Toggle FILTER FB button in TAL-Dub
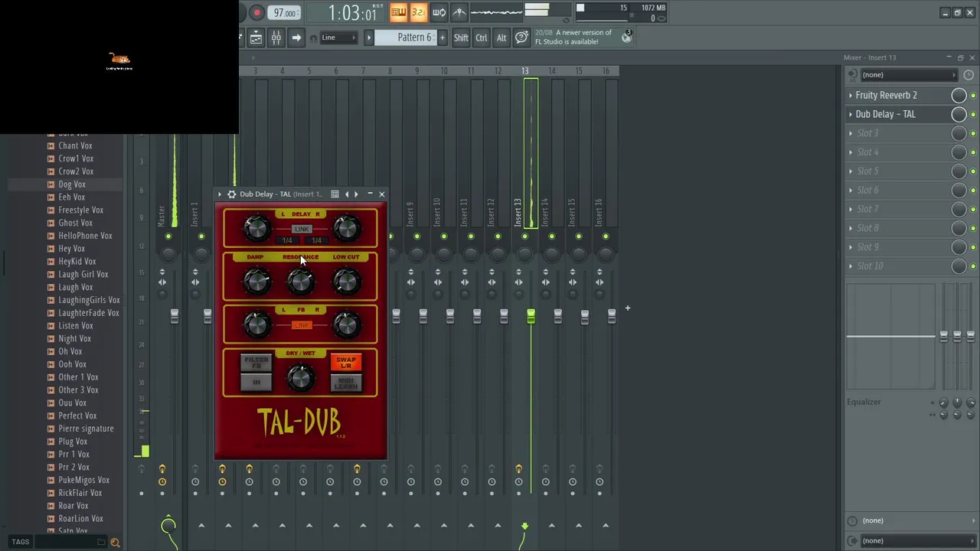Image resolution: width=980 pixels, height=551 pixels. (256, 362)
